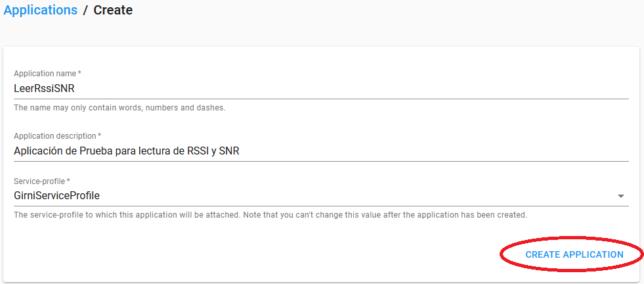Open the Applications breadcrumb link

[40, 10]
